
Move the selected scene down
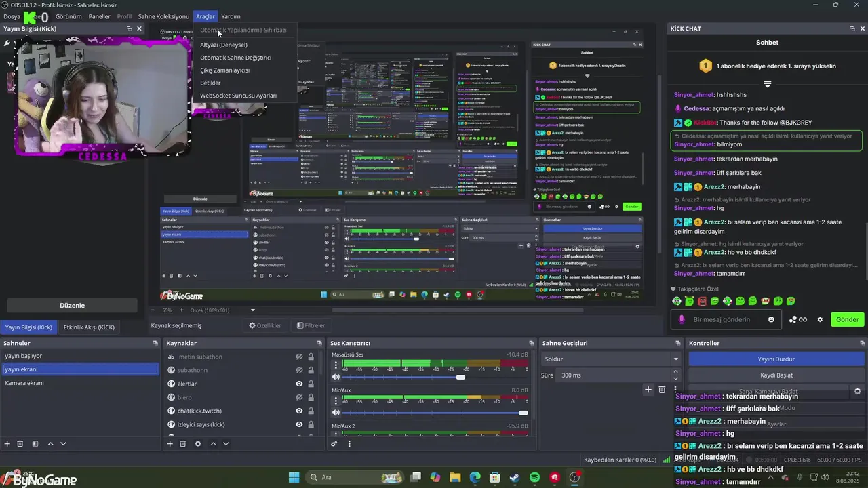pos(63,444)
